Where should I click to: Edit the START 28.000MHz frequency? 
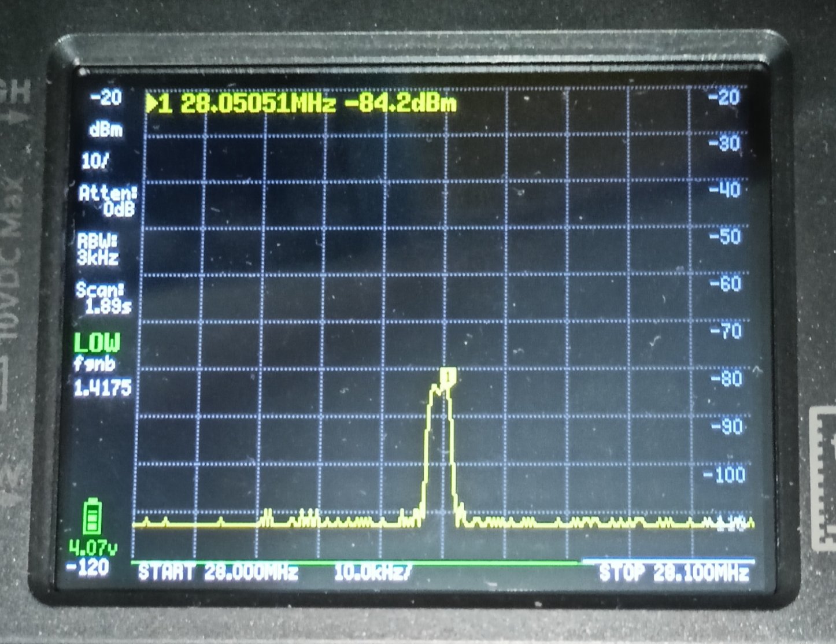coord(218,573)
